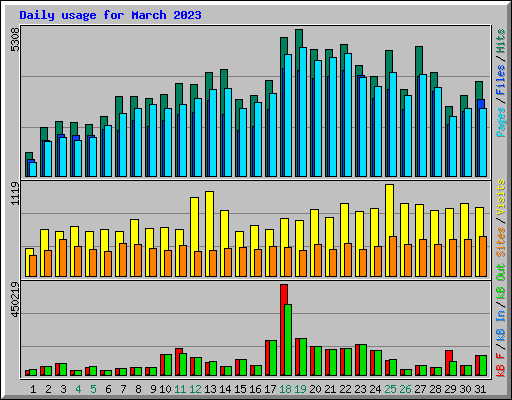Click the chart title 'Daily usage for March 2023'
The image size is (512, 400).
point(110,15)
